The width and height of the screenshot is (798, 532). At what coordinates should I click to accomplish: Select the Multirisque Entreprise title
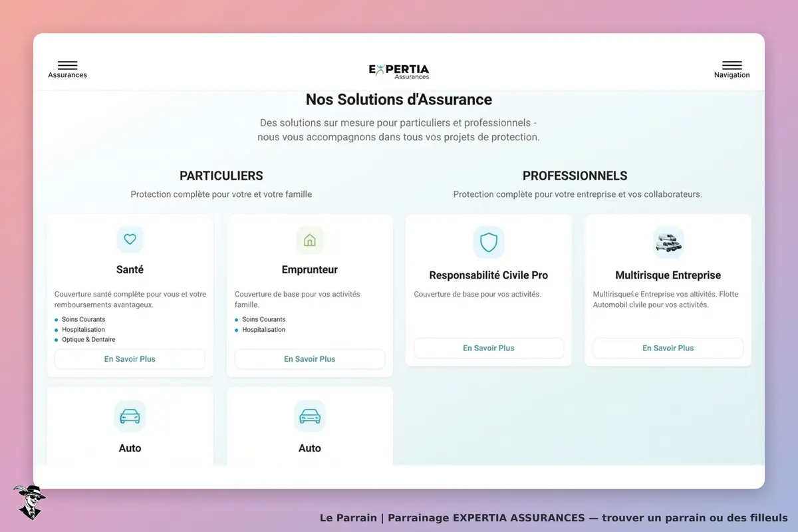668,275
